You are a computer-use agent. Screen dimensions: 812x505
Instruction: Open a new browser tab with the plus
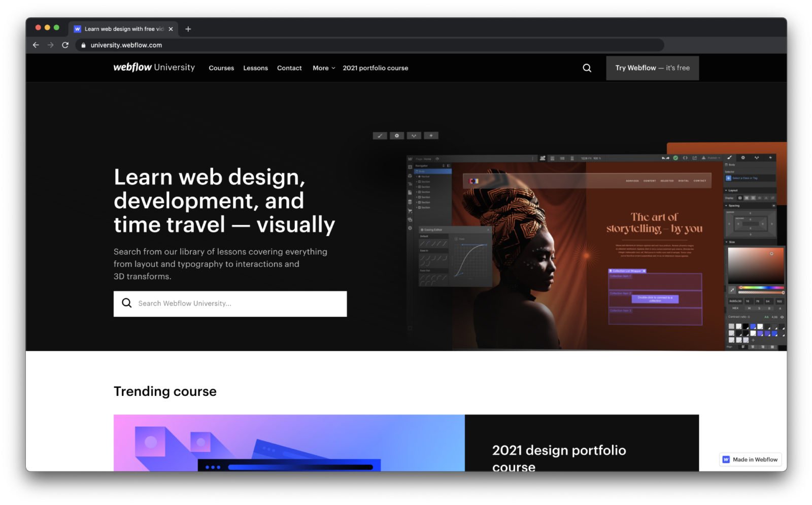pyautogui.click(x=188, y=29)
